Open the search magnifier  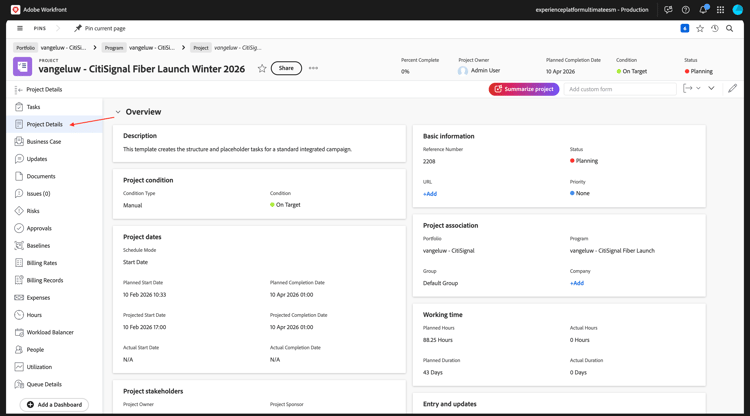(x=729, y=29)
